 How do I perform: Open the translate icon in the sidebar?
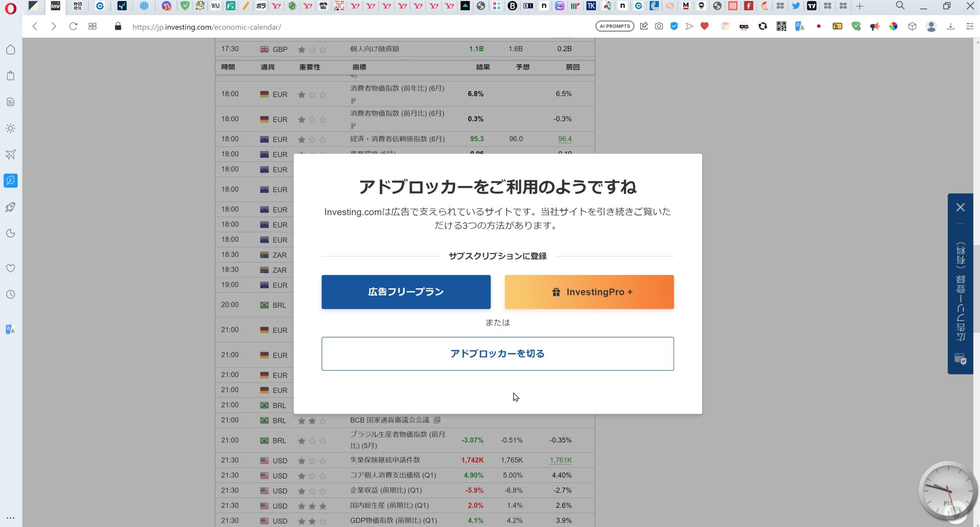pos(10,329)
